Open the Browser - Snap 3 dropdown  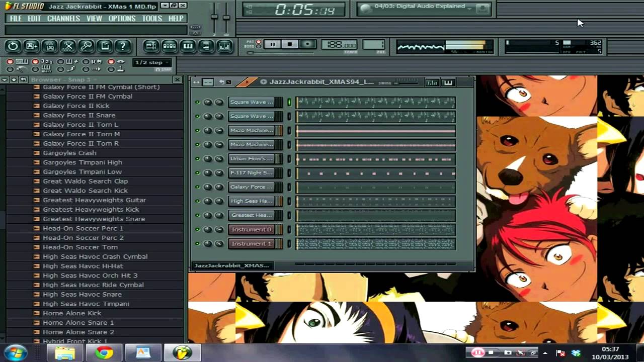coord(63,79)
